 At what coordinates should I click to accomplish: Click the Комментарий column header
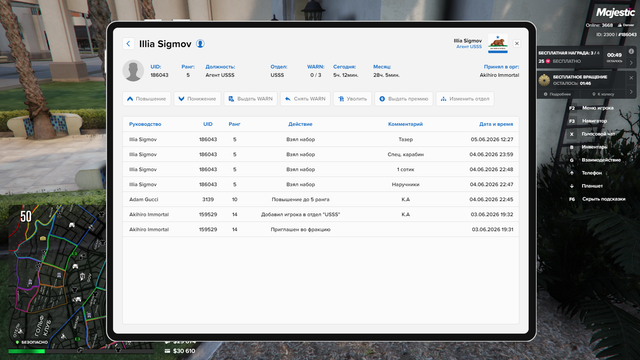pos(405,124)
